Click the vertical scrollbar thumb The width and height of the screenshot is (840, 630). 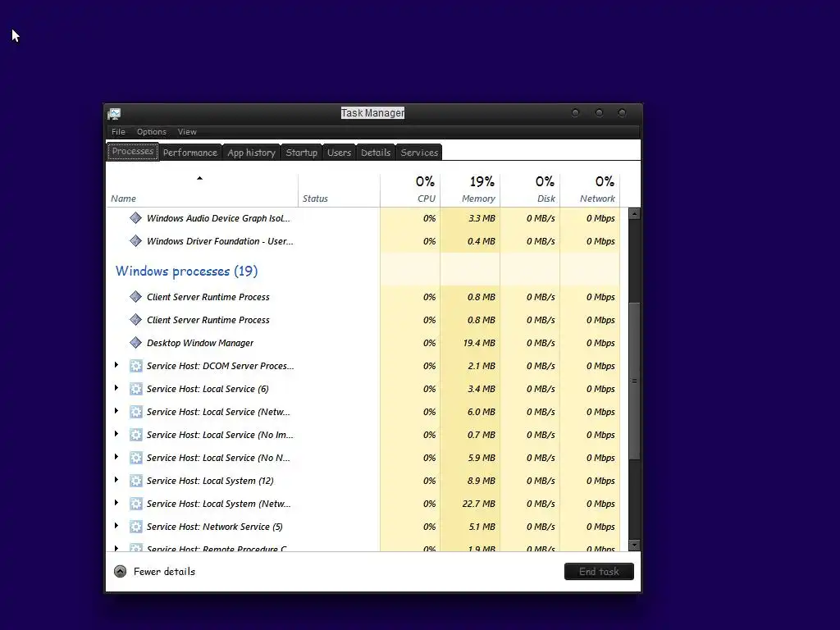[634, 381]
